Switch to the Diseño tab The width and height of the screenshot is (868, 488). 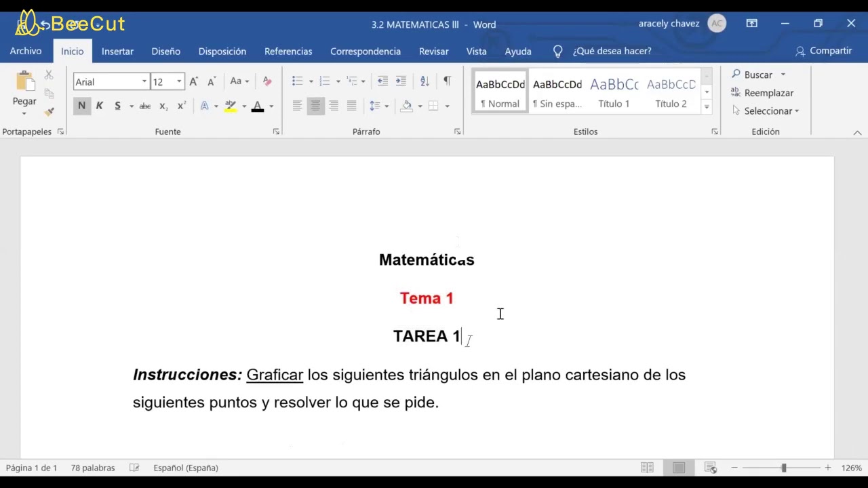165,51
